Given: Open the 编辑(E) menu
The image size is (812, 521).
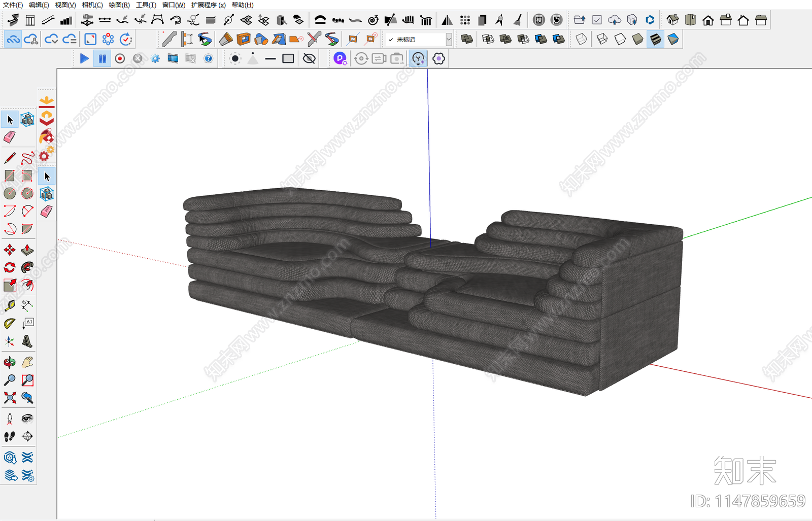Looking at the screenshot, I should 39,5.
